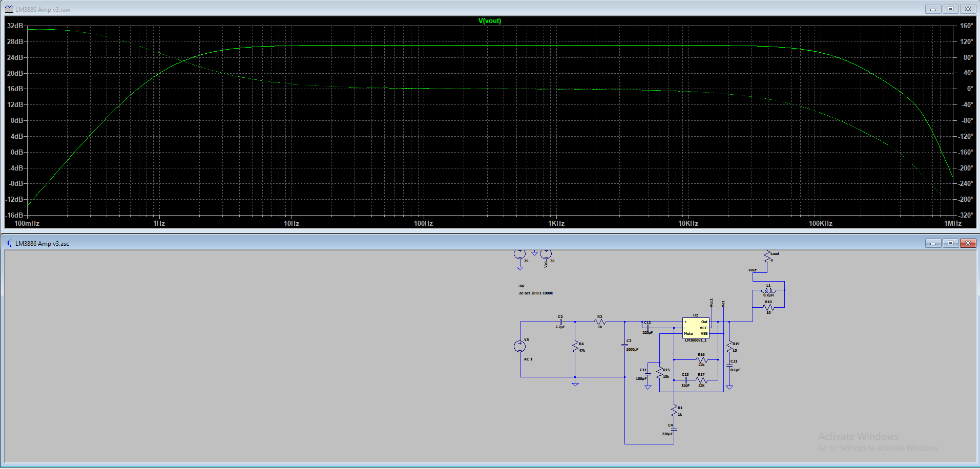Click the LM3886v1_1 model name

point(696,340)
